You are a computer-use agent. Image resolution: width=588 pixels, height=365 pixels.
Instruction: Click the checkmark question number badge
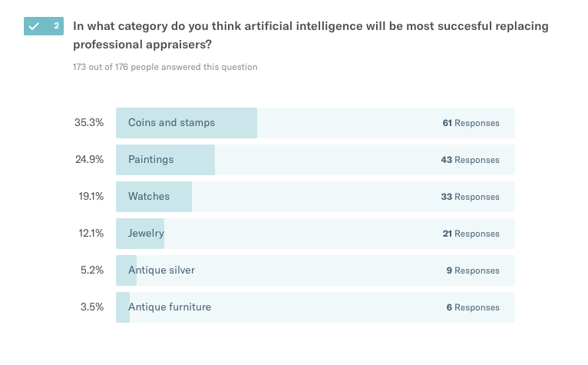44,26
